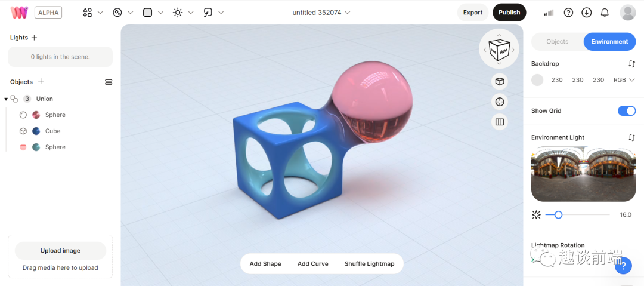644x286 pixels.
Task: Rotate view right with gizmo arrow
Action: [514, 50]
